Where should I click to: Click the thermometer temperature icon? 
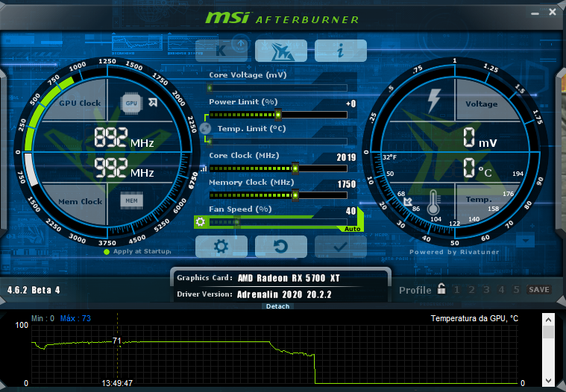(x=433, y=202)
